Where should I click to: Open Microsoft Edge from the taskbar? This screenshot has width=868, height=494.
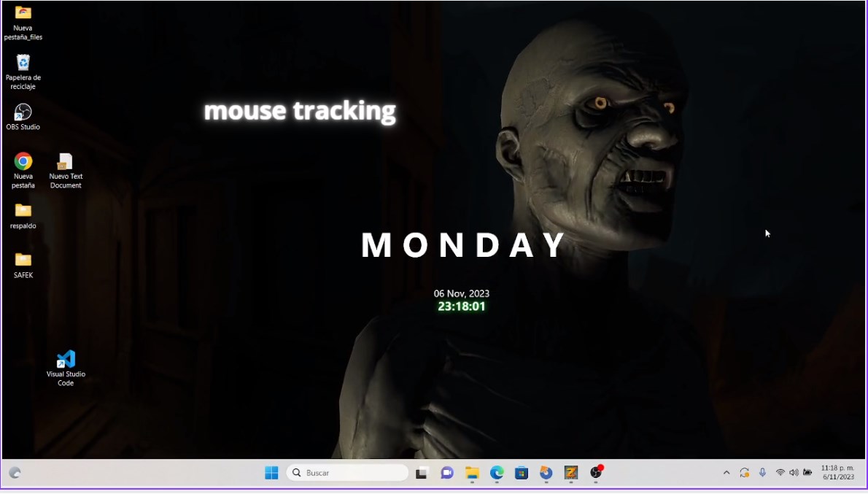497,473
